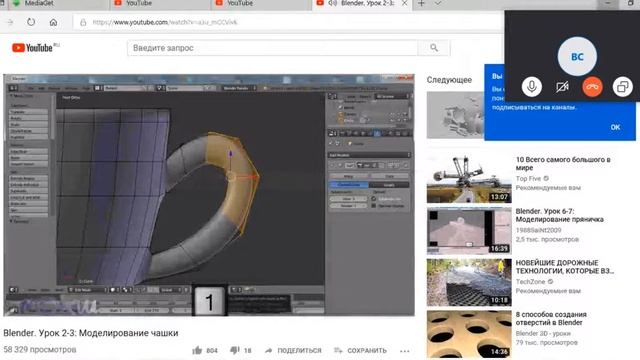Screen dimensions: 640x360
Task: Click the road technology thumbnail 10:18
Action: [469, 282]
